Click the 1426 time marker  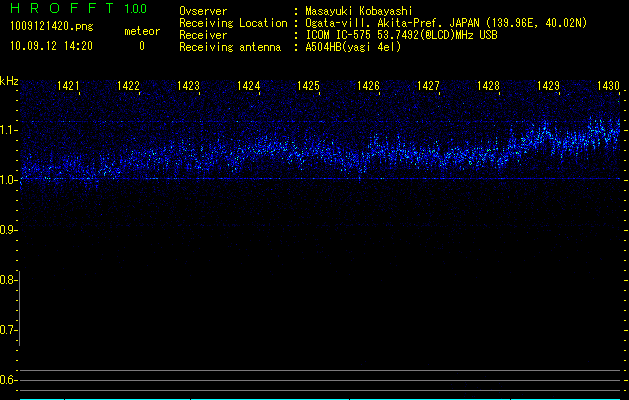[x=369, y=87]
